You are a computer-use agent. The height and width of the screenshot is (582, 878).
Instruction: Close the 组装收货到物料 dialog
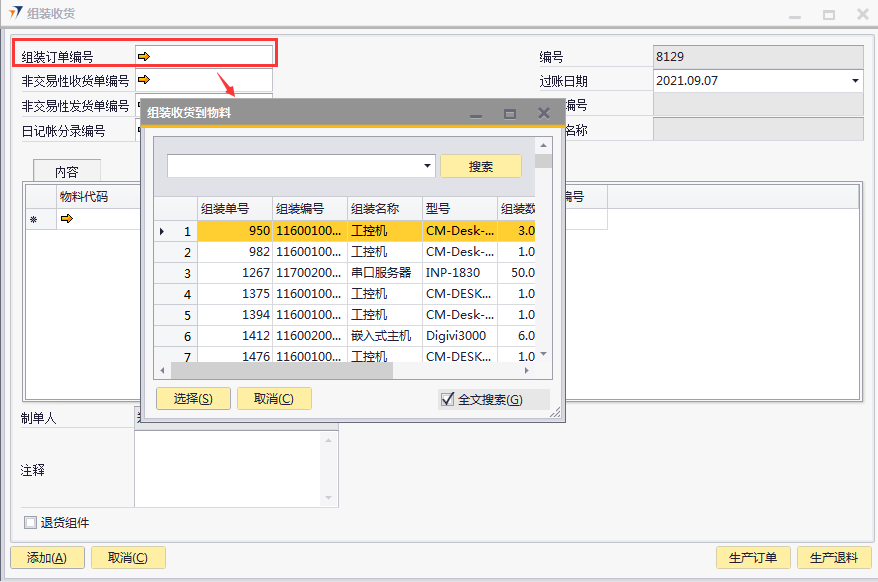pos(544,114)
